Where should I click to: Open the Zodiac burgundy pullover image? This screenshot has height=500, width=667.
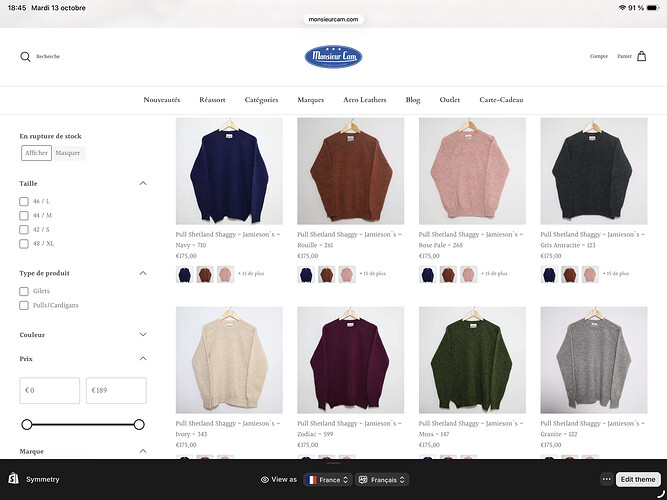point(351,360)
